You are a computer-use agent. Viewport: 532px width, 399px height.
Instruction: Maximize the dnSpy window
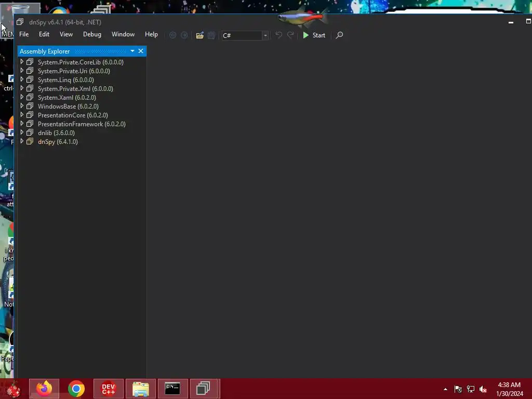pyautogui.click(x=528, y=21)
